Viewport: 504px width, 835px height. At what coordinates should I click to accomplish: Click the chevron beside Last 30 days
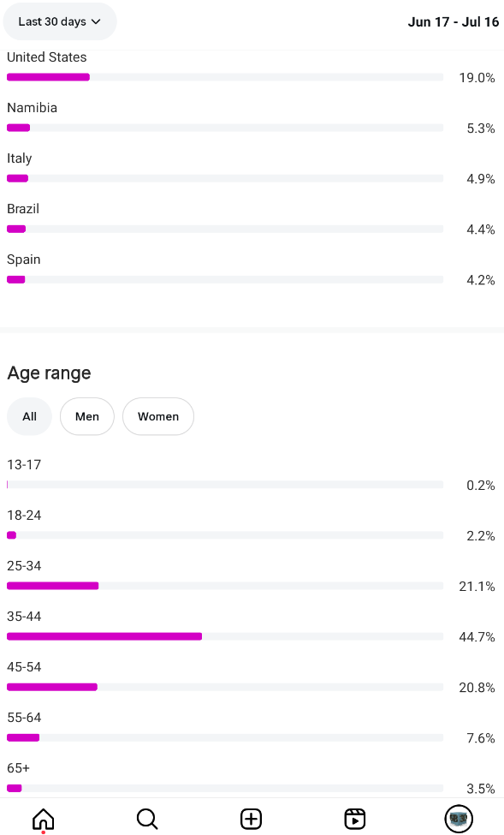click(96, 21)
